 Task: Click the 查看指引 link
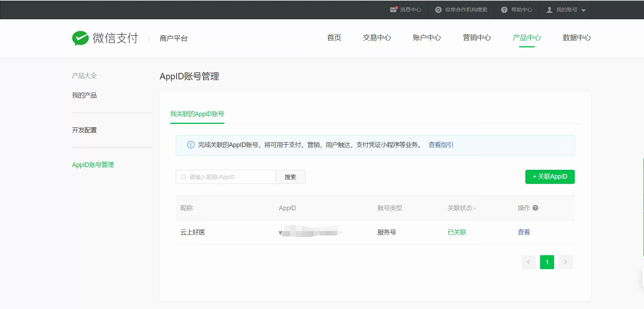(x=441, y=145)
